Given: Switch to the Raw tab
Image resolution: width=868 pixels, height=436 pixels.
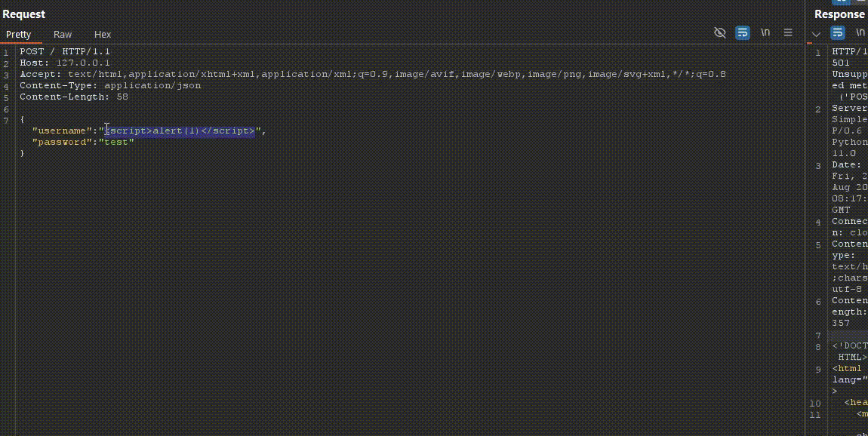Looking at the screenshot, I should pos(63,34).
